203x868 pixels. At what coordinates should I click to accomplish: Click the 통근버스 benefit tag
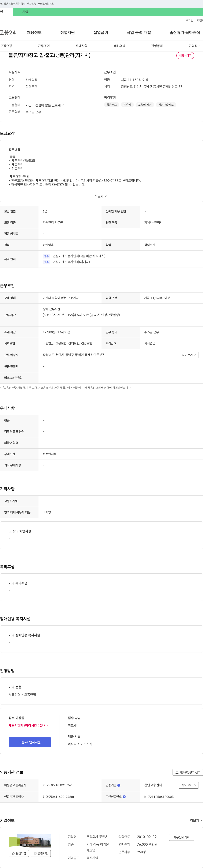point(112,105)
